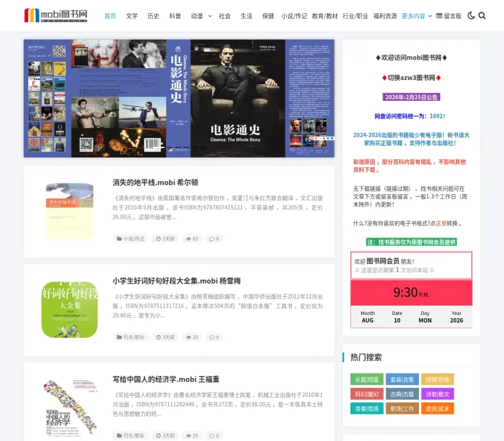Click 网盘访问密码统一为:1692! text
The width and height of the screenshot is (504, 441).
point(409,116)
